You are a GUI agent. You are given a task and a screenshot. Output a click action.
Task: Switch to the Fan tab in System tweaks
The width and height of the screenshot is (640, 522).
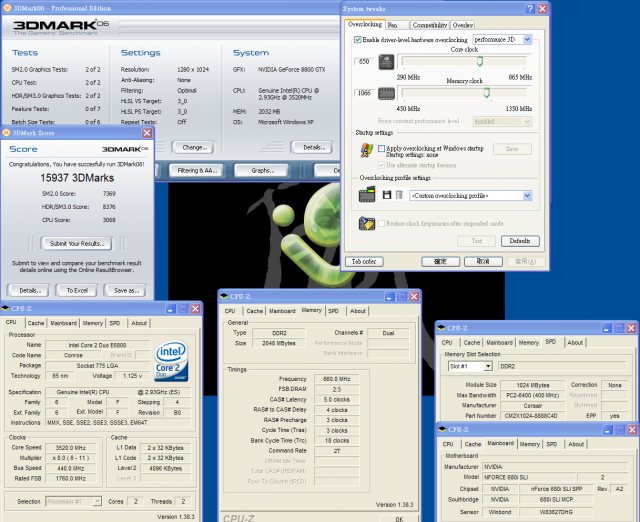coord(398,25)
